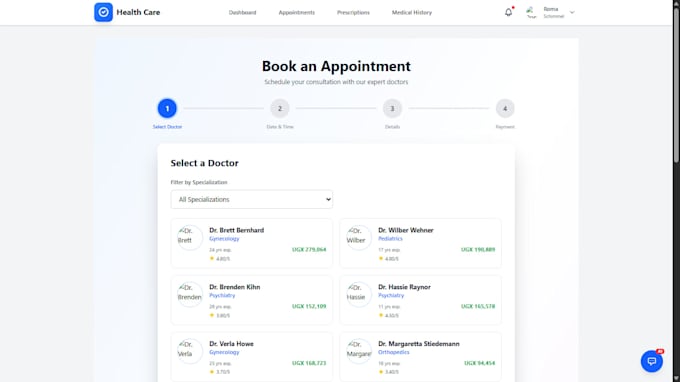Click the UGX 152,109 fee
Image resolution: width=680 pixels, height=382 pixels.
point(309,307)
